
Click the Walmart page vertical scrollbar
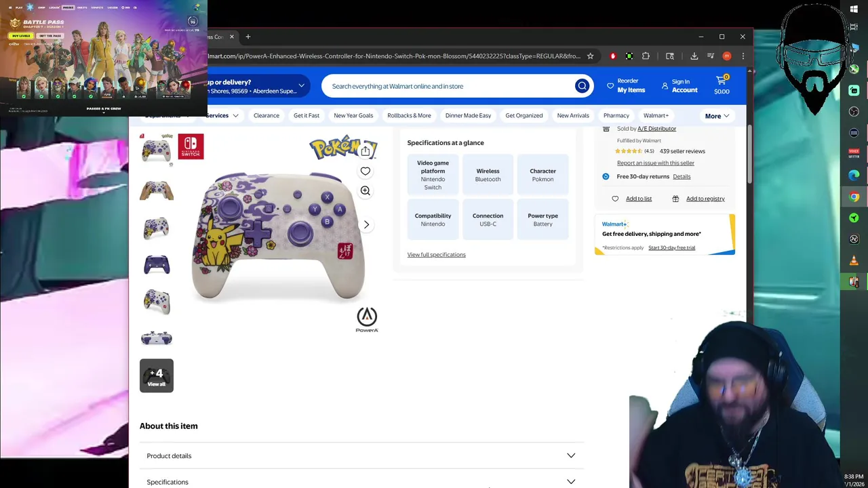click(x=749, y=155)
